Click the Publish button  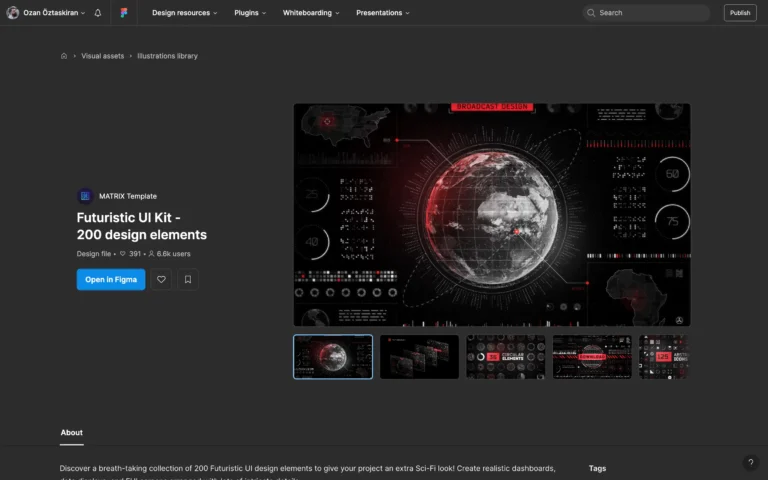click(740, 13)
